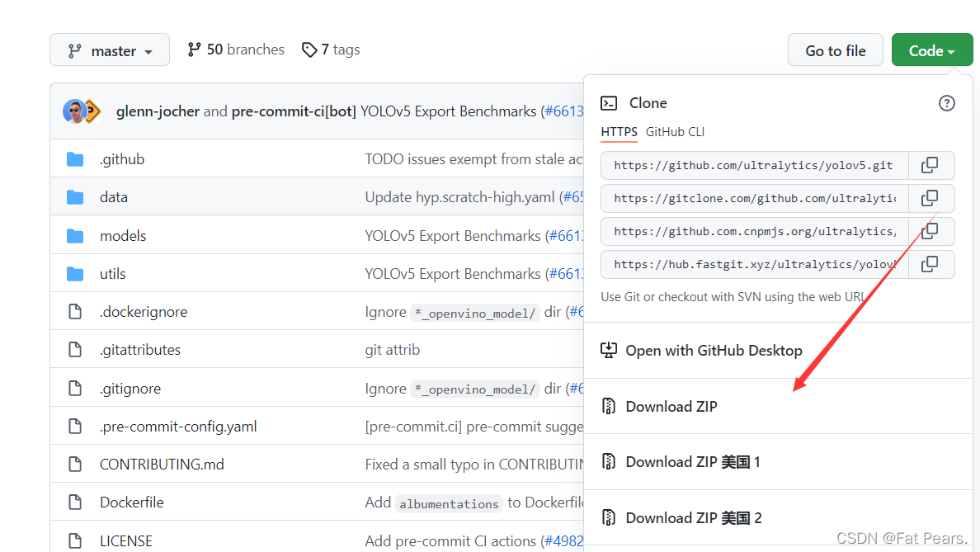The image size is (980, 552).
Task: Open the .pre-commit-config.yaml file
Action: [178, 427]
